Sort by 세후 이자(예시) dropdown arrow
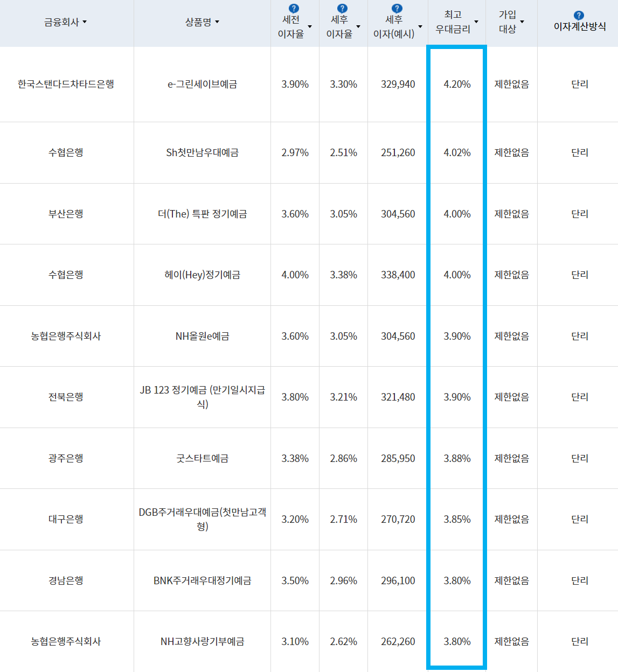 coord(420,26)
